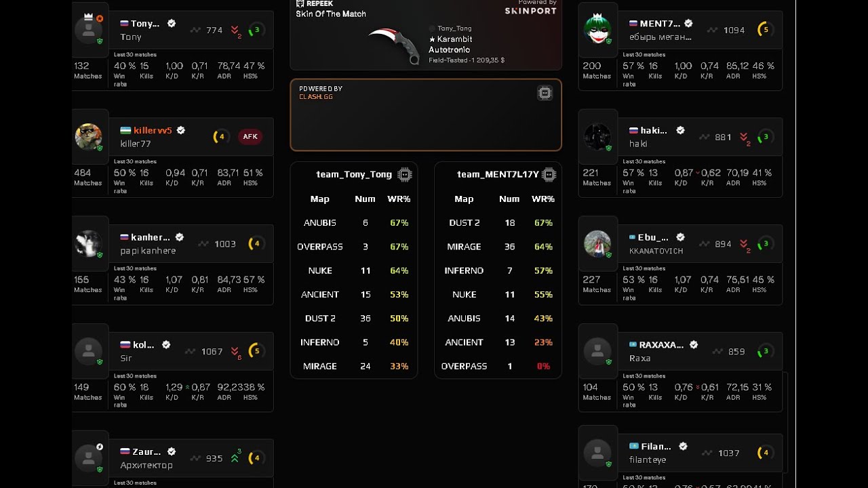Click skill level 4 icon in Zaur's row

point(256,458)
